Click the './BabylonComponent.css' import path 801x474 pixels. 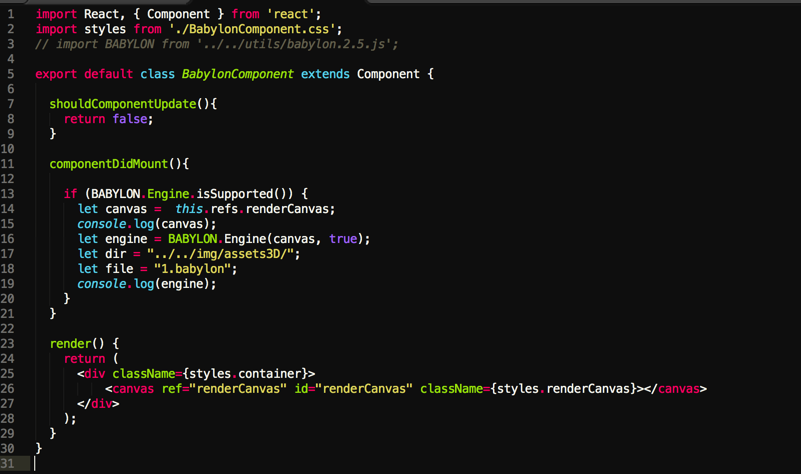pos(252,29)
